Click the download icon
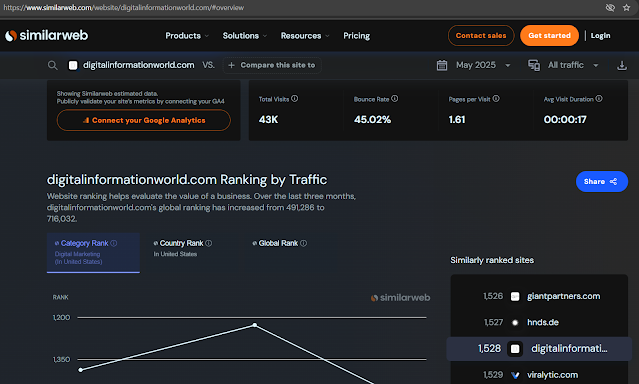639x384 pixels. click(622, 65)
